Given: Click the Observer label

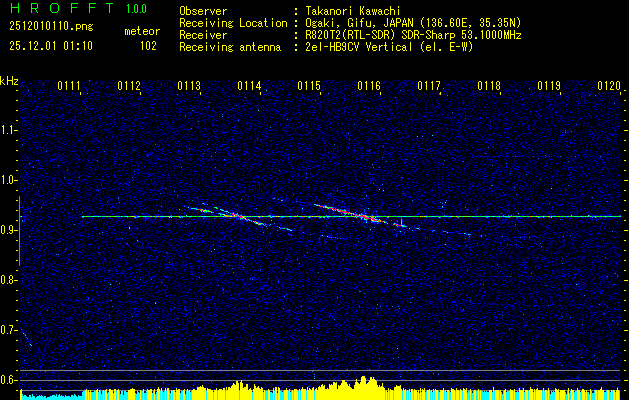Looking at the screenshot, I should [x=203, y=11].
